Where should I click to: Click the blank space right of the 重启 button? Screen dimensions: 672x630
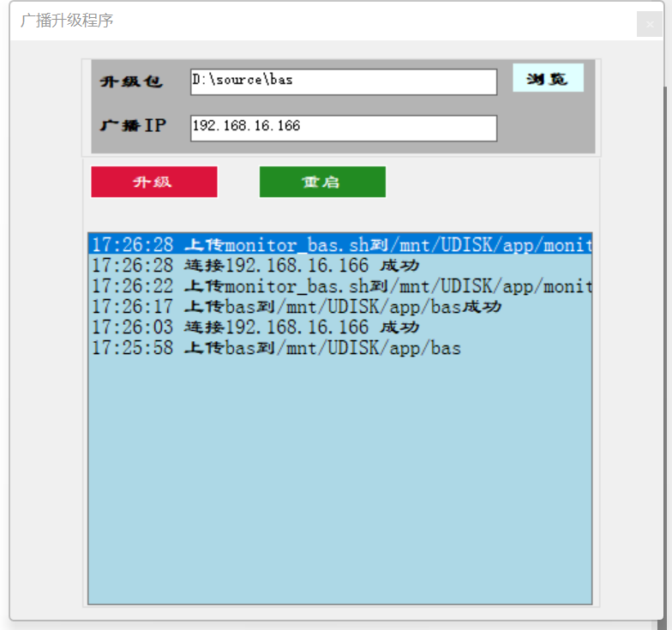[489, 182]
